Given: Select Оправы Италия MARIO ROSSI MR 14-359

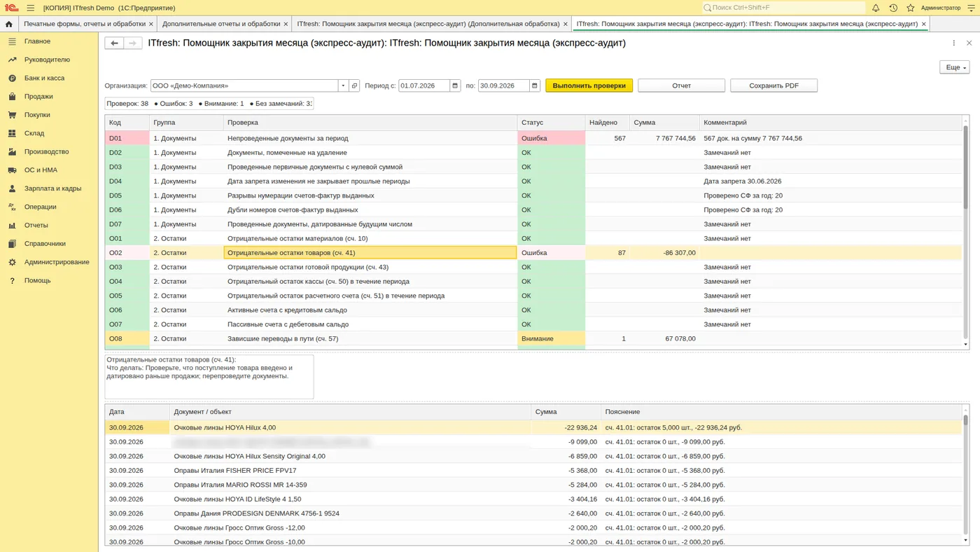Looking at the screenshot, I should pyautogui.click(x=533, y=485).
